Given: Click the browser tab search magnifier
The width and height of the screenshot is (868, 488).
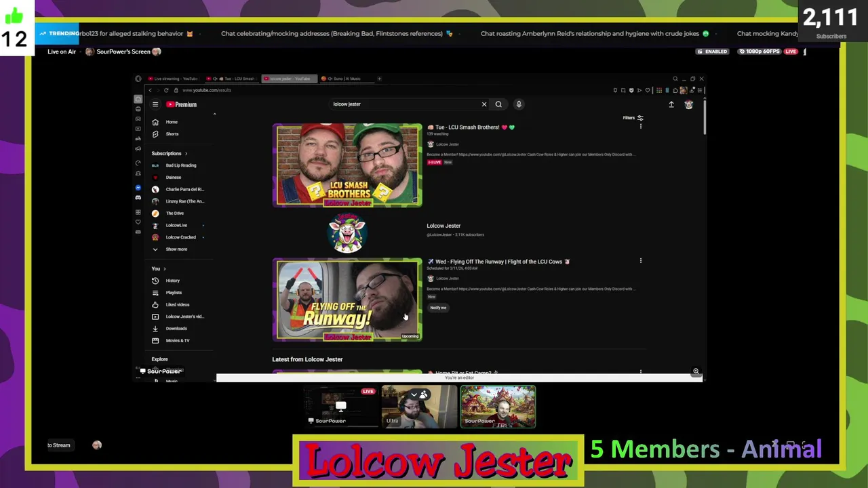Looking at the screenshot, I should click(675, 79).
